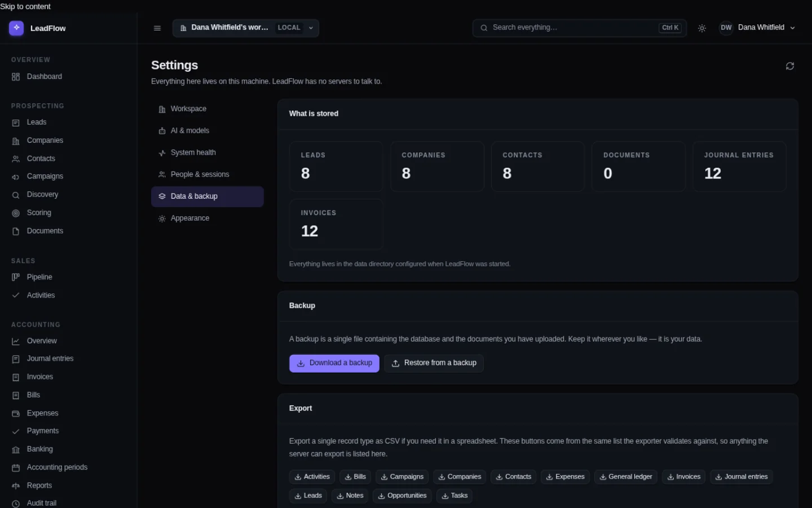Click the Skip to content link

25,6
